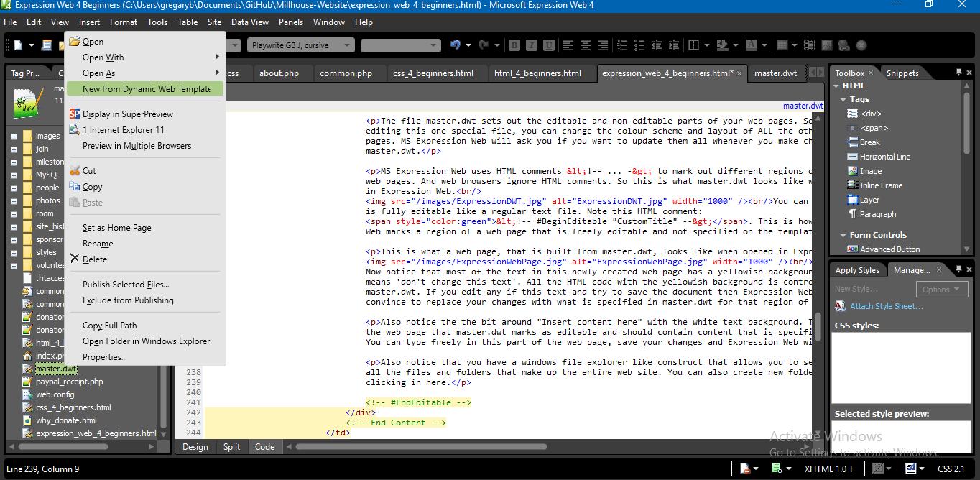Expand the MySQL folder node
The image size is (980, 480).
tap(14, 175)
